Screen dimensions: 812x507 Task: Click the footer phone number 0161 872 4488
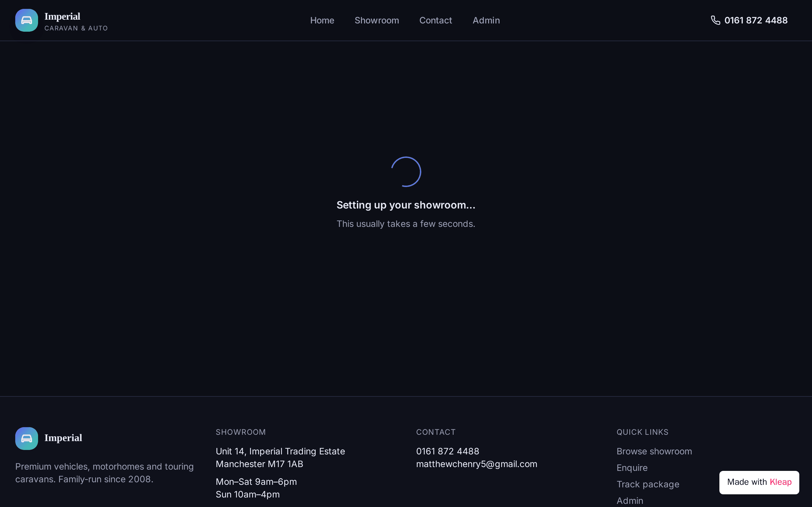coord(448,451)
